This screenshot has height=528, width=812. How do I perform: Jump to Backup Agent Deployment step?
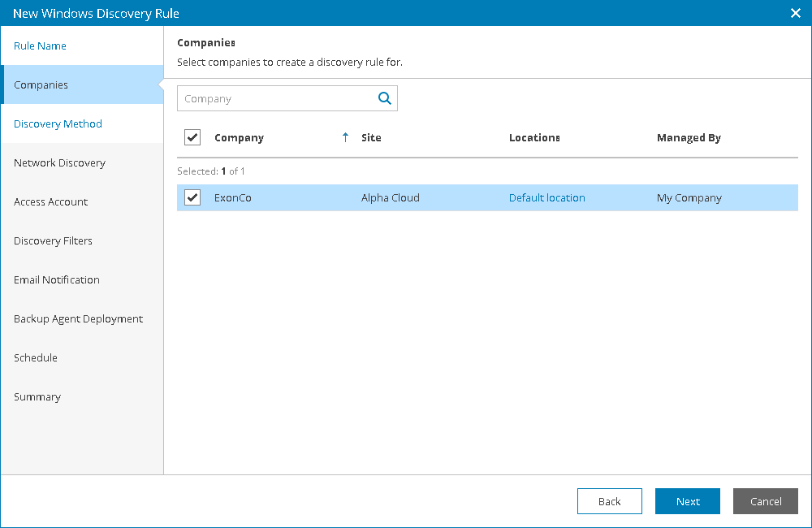pyautogui.click(x=79, y=319)
